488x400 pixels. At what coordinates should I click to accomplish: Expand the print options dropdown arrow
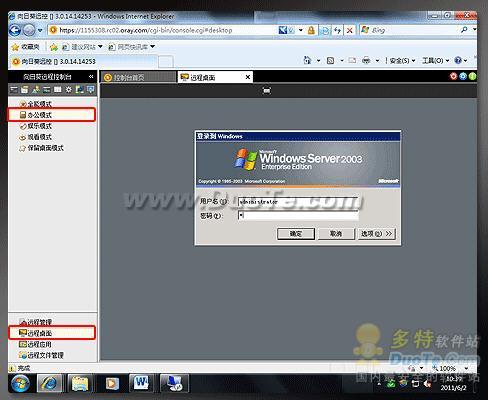[377, 61]
